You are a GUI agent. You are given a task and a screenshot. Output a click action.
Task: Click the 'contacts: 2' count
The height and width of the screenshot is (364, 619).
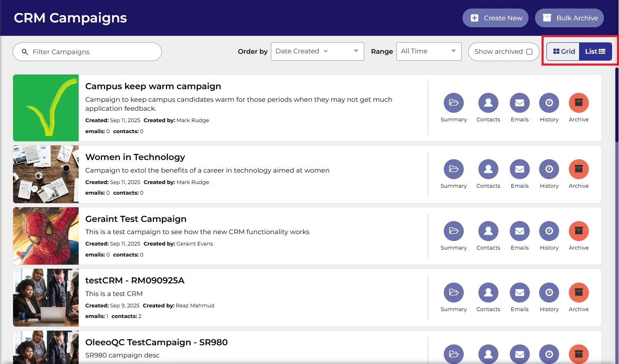(x=126, y=316)
